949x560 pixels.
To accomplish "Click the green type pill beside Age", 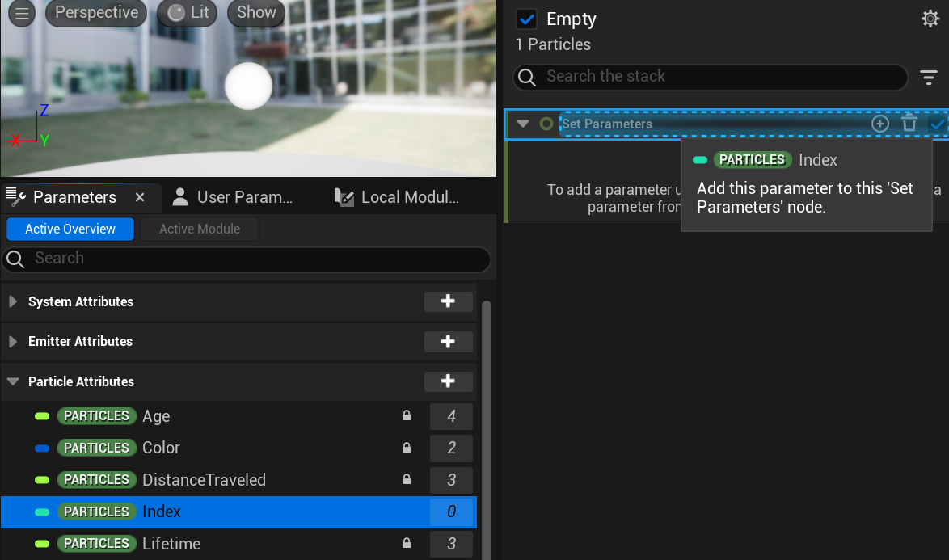I will pyautogui.click(x=42, y=416).
